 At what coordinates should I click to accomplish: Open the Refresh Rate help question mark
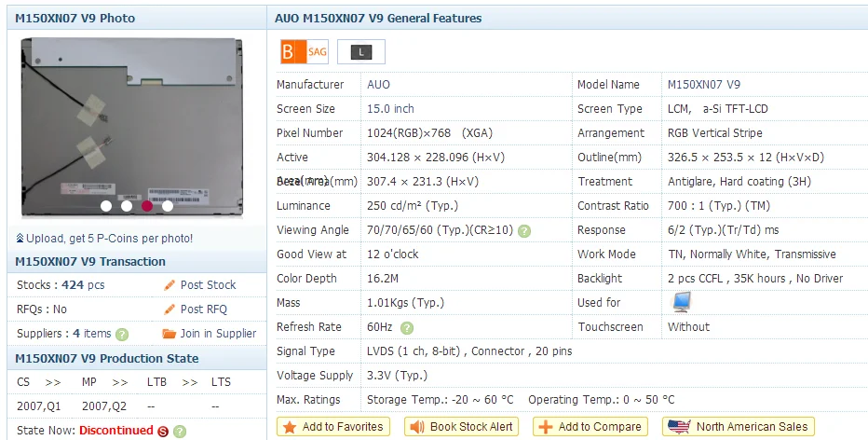[407, 327]
